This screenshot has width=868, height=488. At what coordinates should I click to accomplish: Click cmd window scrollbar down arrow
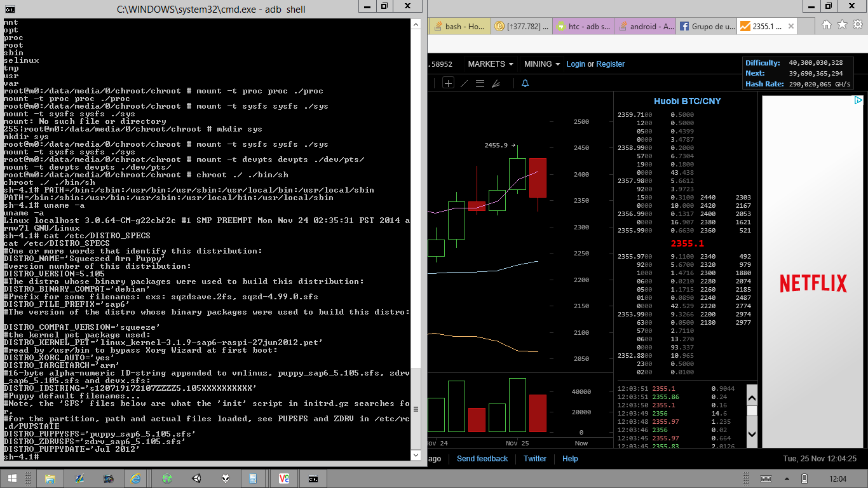coord(416,455)
